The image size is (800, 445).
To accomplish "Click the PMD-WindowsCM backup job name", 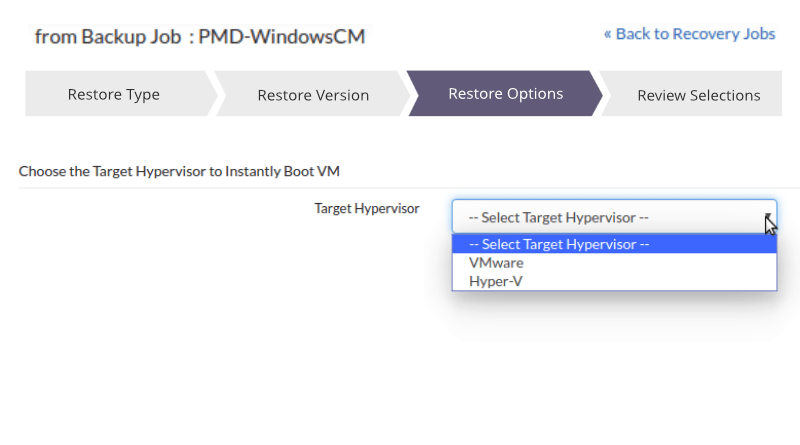I will 282,38.
